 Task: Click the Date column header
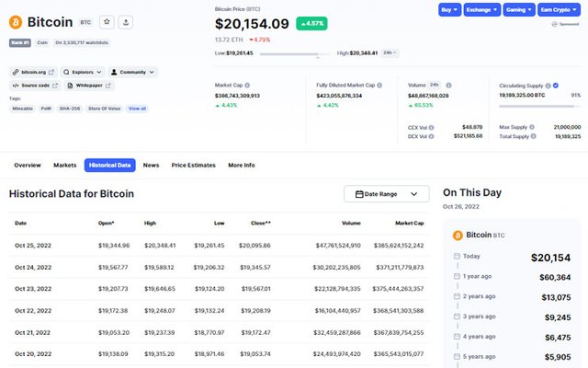pos(20,223)
